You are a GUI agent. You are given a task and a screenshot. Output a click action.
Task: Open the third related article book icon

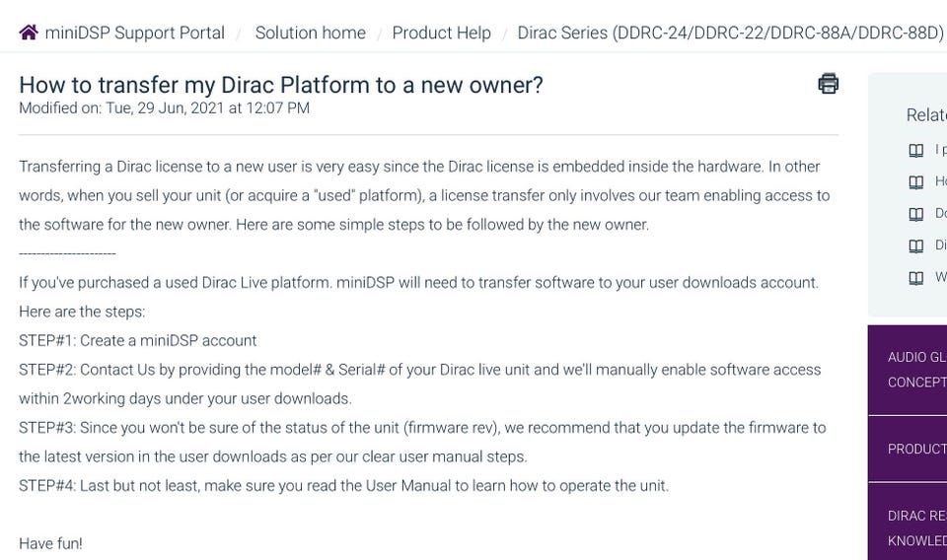[x=916, y=214]
